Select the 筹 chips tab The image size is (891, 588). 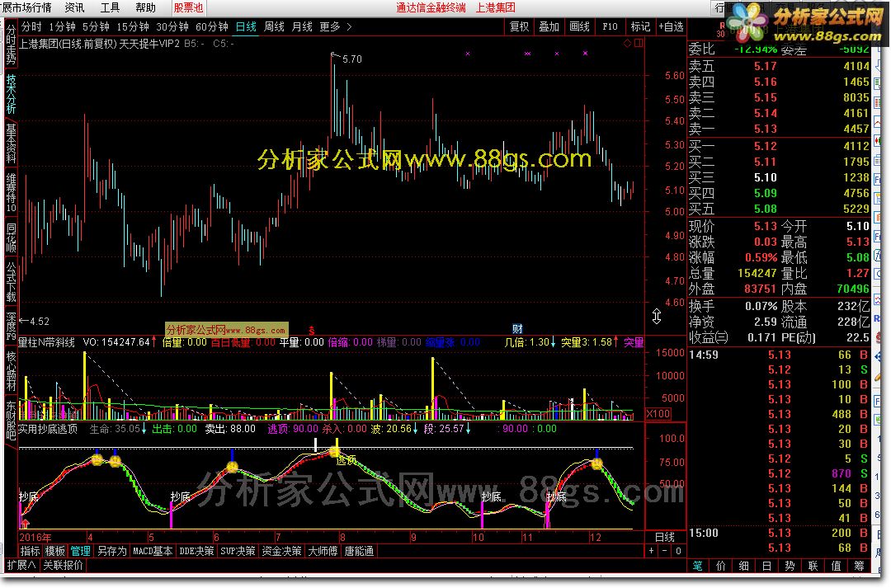[859, 566]
